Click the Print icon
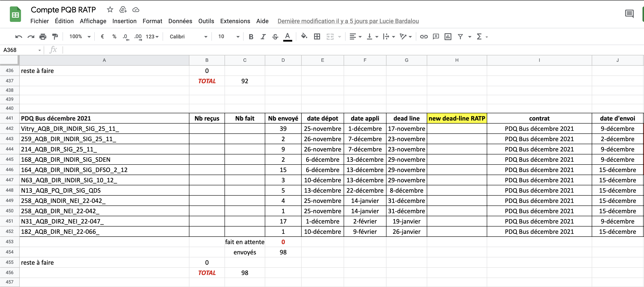This screenshot has height=287, width=644. (x=43, y=37)
